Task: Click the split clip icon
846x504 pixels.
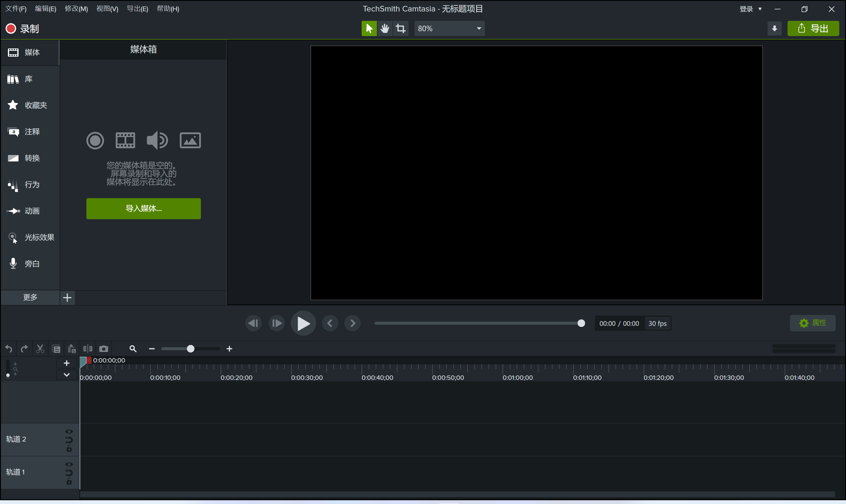Action: click(88, 349)
